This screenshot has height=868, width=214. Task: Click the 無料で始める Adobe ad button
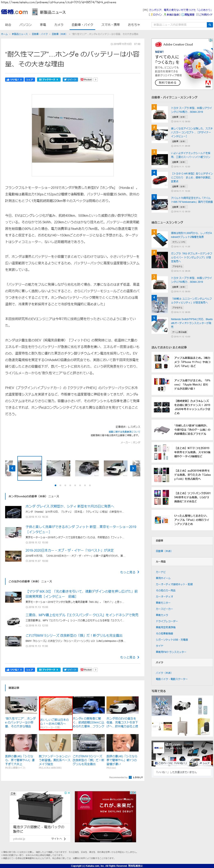pyautogui.click(x=168, y=83)
